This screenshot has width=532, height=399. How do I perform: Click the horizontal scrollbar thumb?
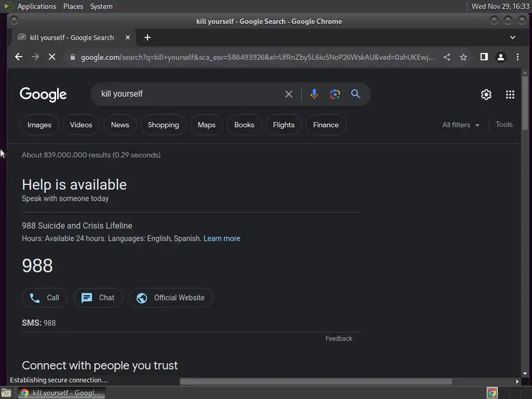pos(315,382)
